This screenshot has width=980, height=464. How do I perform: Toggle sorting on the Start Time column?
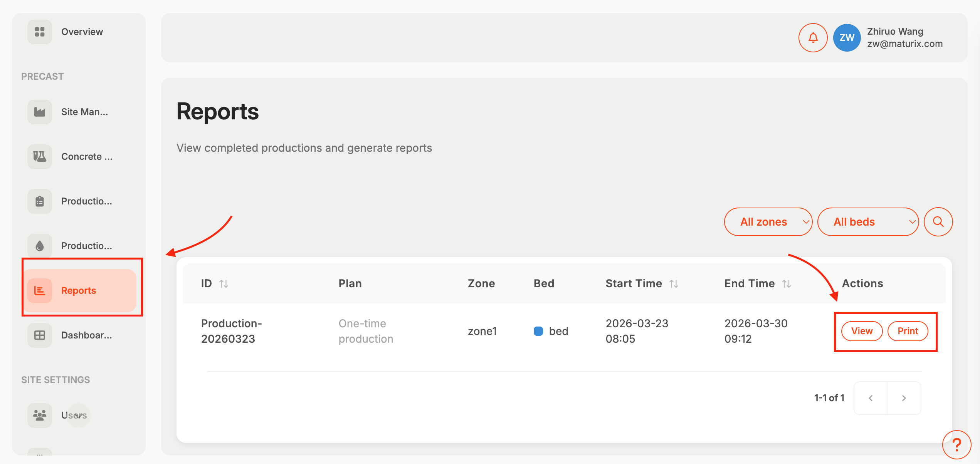[674, 283]
